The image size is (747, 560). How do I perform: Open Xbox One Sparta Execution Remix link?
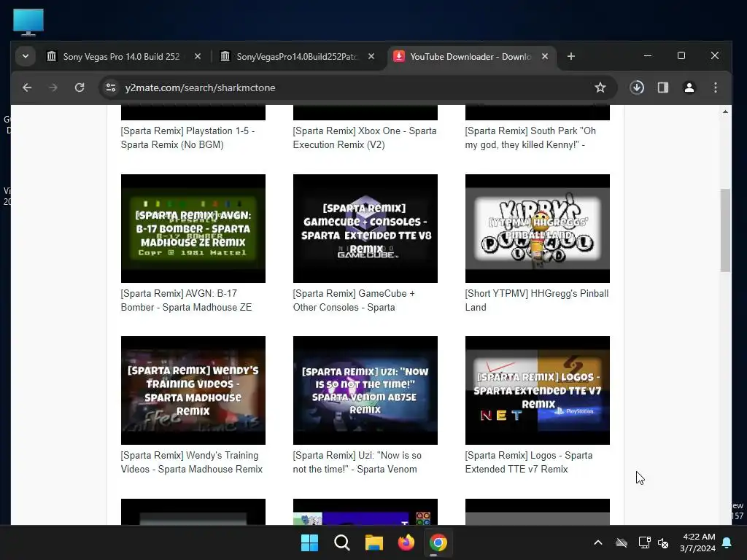(365, 138)
